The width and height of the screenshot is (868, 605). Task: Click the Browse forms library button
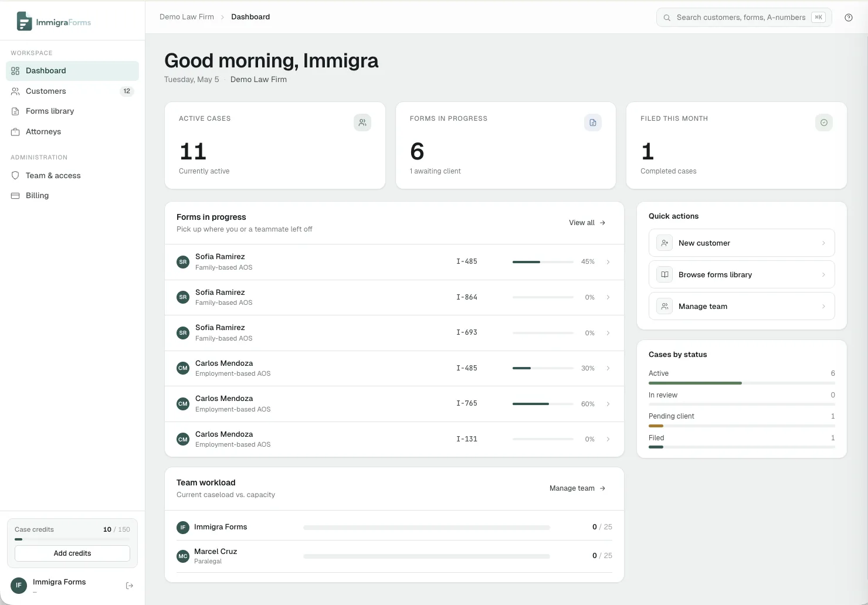tap(741, 274)
